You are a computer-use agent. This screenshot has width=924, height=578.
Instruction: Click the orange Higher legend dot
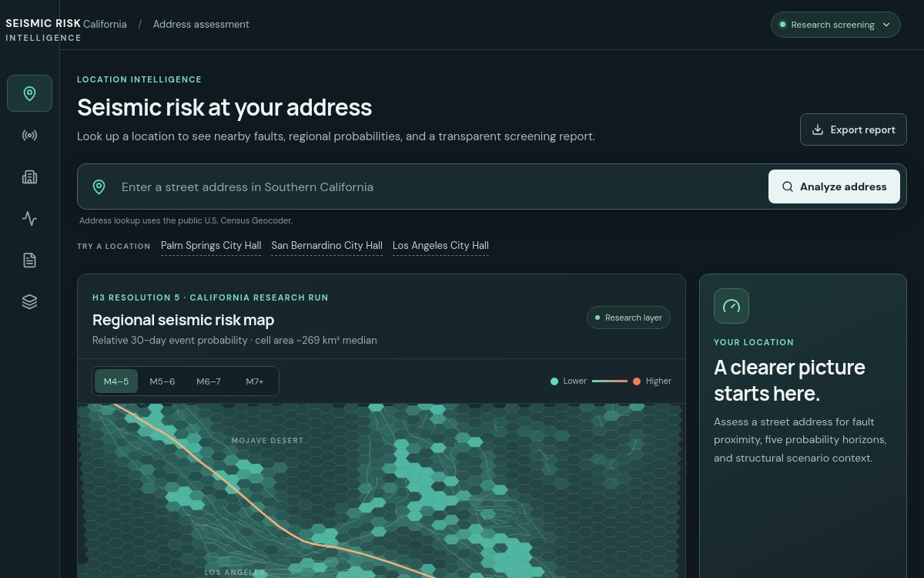coord(637,381)
